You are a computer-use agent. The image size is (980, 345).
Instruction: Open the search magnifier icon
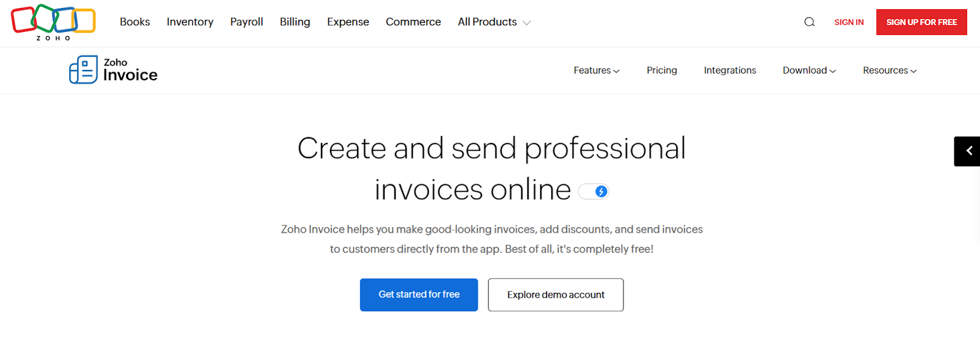pos(809,22)
